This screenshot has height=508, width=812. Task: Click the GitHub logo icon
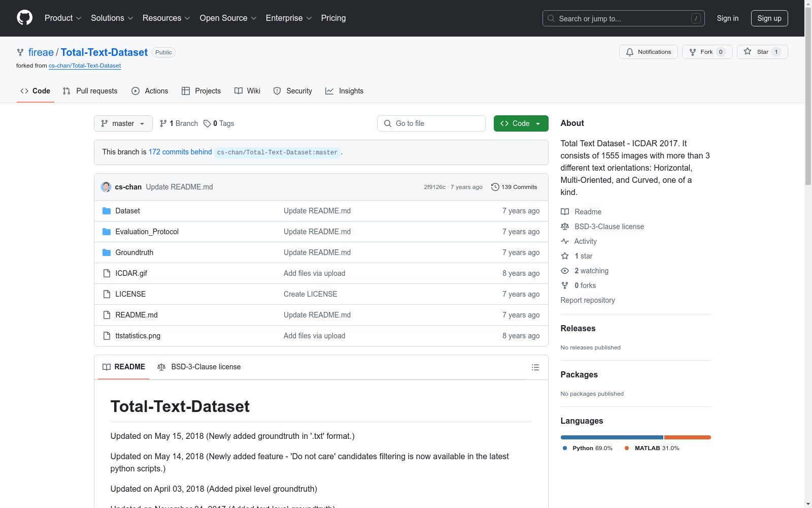(x=24, y=18)
